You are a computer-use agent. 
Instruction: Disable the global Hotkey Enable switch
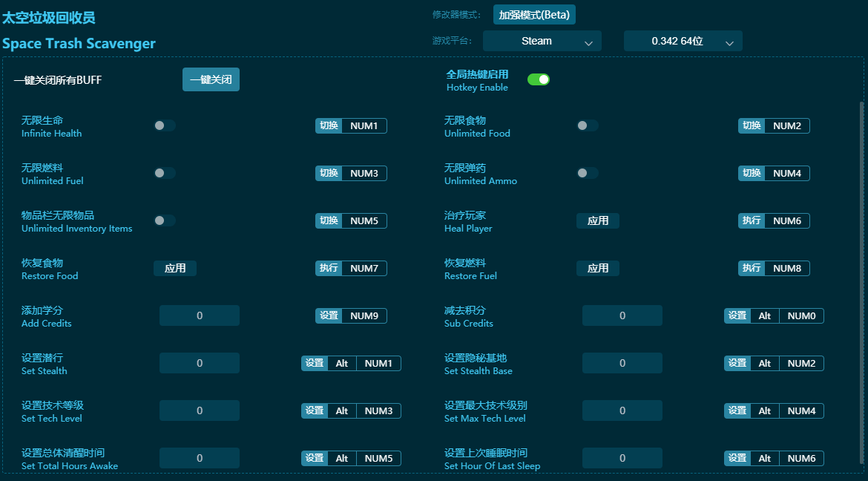coord(538,79)
